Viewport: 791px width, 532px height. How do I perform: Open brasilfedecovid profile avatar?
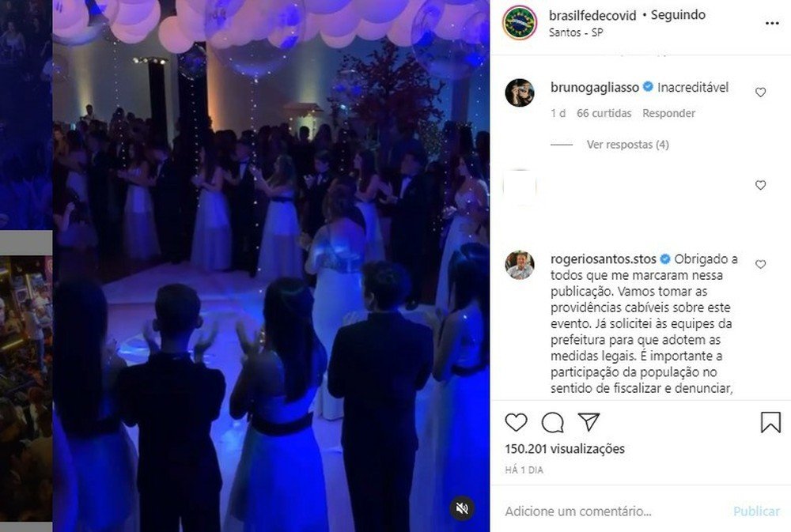coord(520,23)
